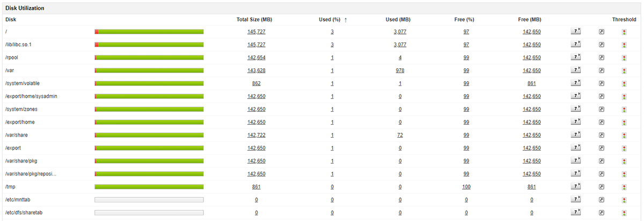Configure threshold for /lib/libc.so.1 disk
The height and width of the screenshot is (221, 644).
[x=624, y=45]
